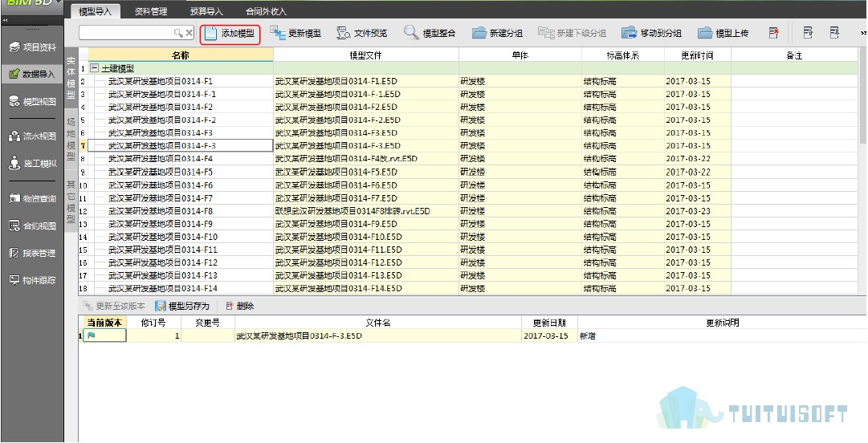The image size is (868, 443).
Task: Click the 名称 column header
Action: (x=181, y=55)
